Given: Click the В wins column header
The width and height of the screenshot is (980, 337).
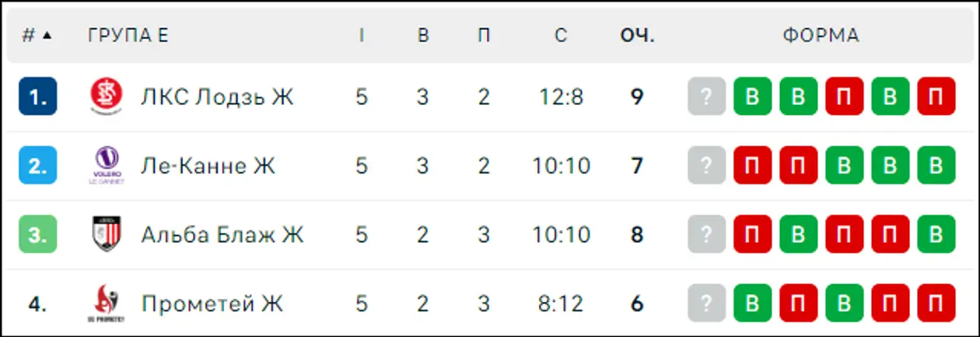Looking at the screenshot, I should [423, 36].
